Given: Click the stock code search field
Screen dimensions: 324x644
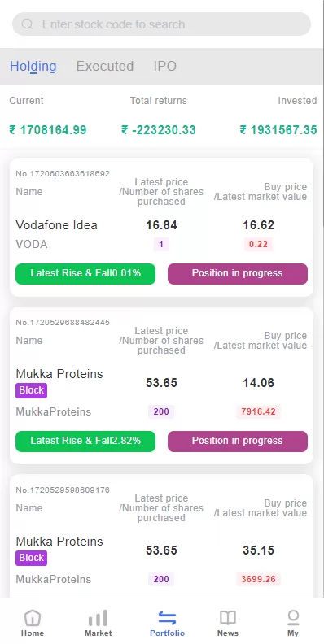Looking at the screenshot, I should pos(161,24).
